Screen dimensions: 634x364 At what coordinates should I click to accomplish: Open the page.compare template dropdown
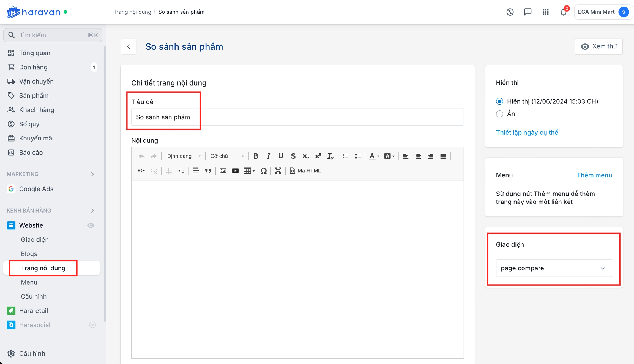(x=554, y=268)
